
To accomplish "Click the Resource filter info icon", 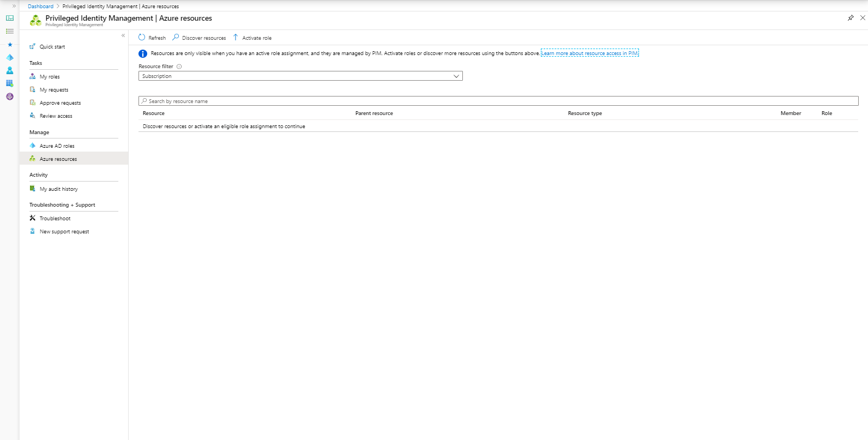I will coord(179,67).
